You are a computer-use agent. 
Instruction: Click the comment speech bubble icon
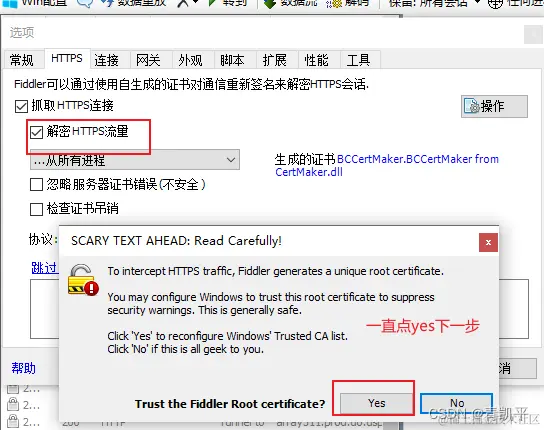(x=84, y=3)
